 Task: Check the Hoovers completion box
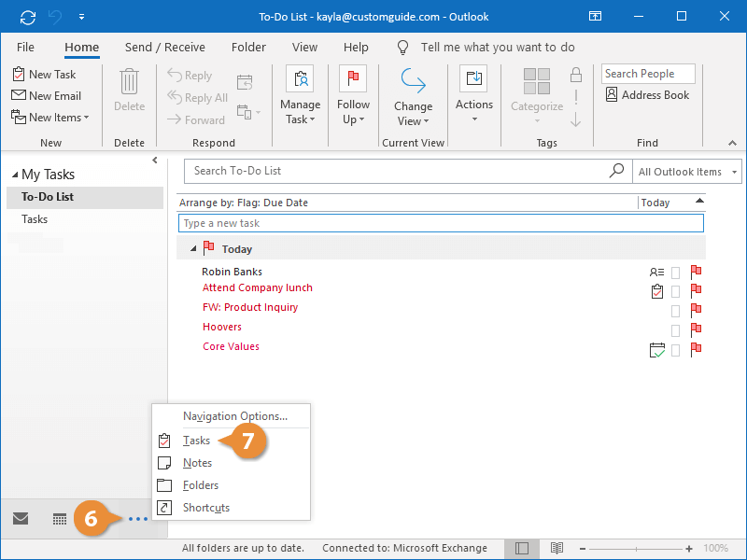click(675, 330)
